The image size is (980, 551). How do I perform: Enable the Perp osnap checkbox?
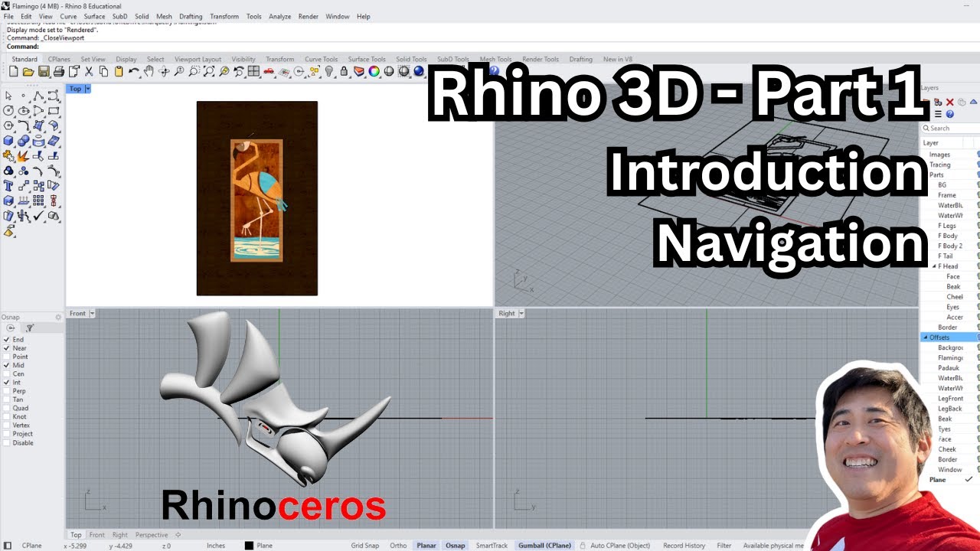pyautogui.click(x=7, y=391)
